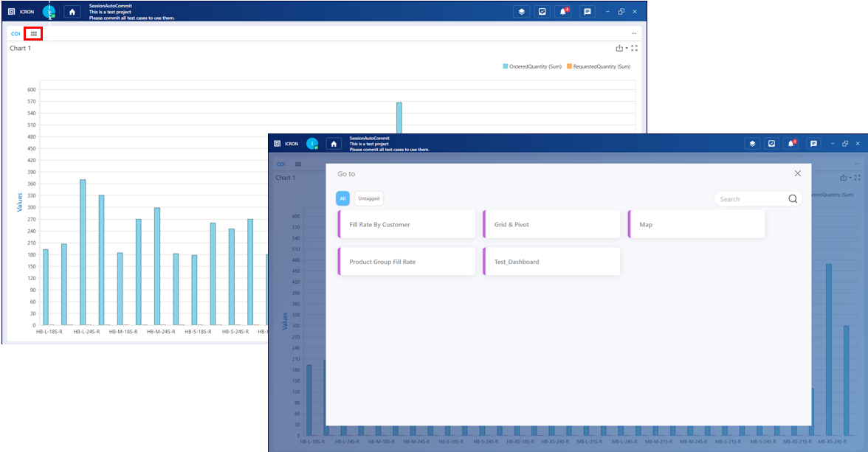
Task: Open the export dropdown arrow on Chart 1
Action: (x=626, y=47)
